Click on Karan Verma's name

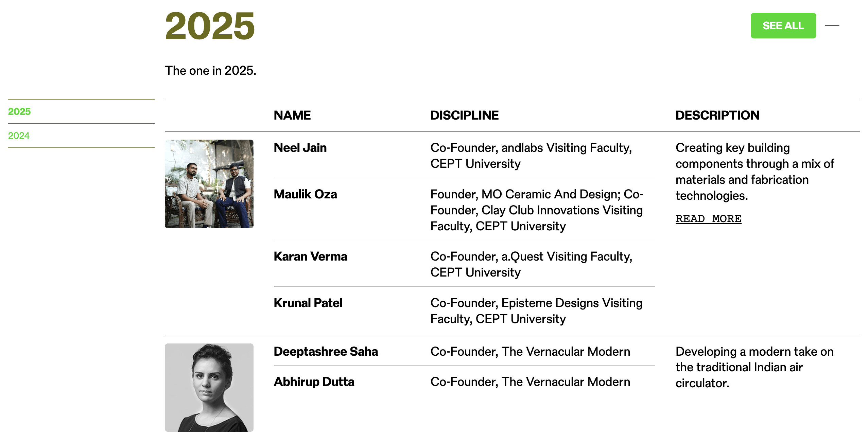(310, 256)
